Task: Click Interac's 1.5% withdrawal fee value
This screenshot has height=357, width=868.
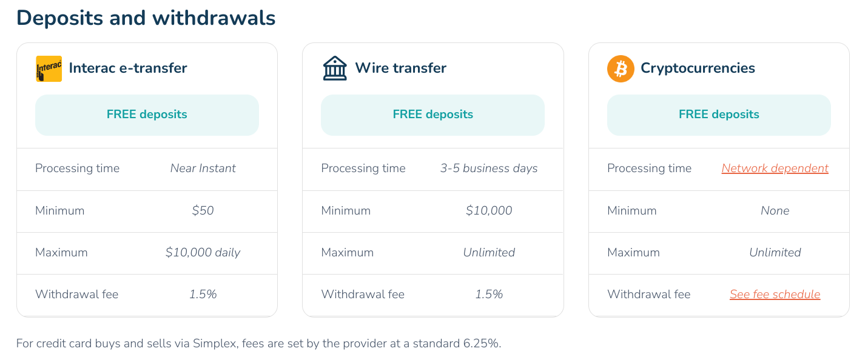Action: coord(203,295)
